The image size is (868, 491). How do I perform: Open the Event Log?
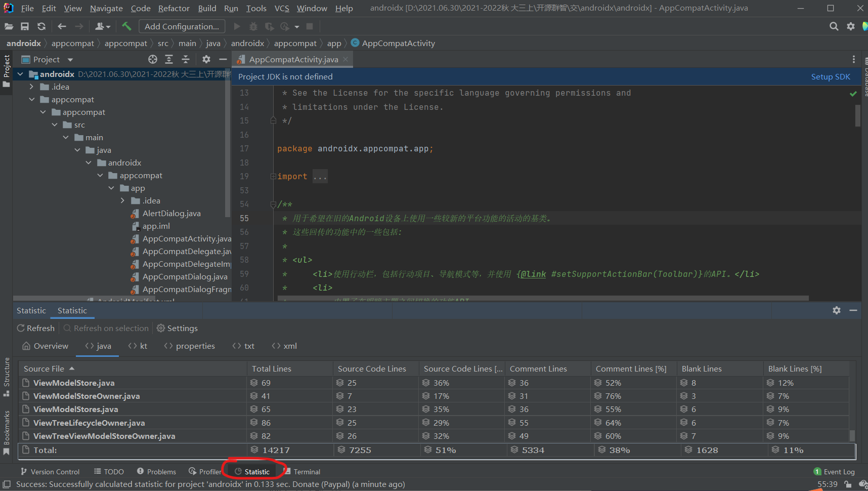click(834, 472)
